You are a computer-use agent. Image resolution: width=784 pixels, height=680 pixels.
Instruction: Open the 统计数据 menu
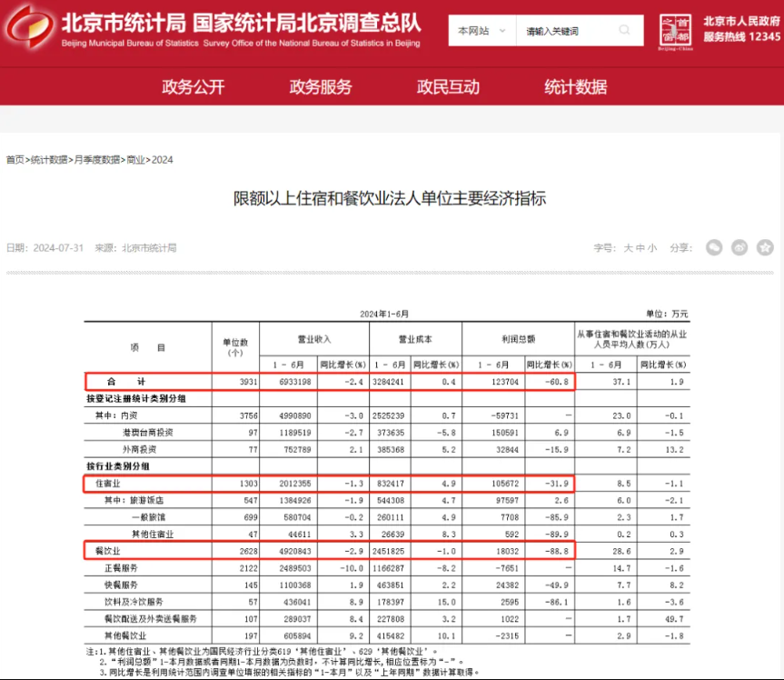575,87
